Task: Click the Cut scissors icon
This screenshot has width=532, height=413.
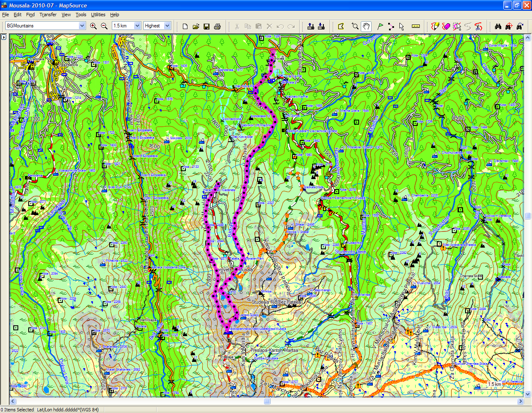Action: point(237,26)
